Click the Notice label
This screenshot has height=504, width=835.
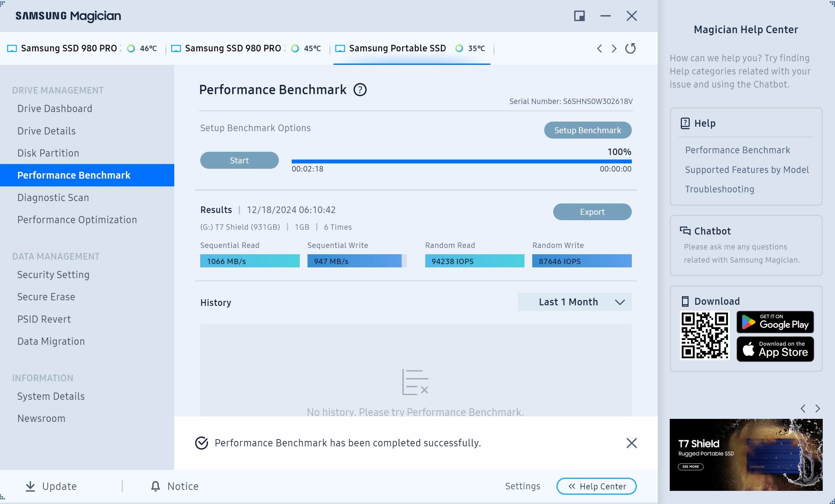(x=183, y=486)
